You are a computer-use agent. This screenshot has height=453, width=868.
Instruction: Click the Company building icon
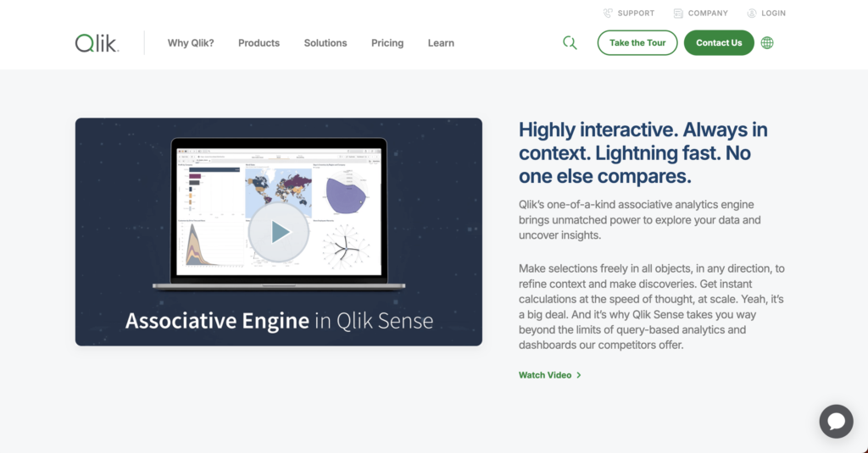(x=678, y=14)
